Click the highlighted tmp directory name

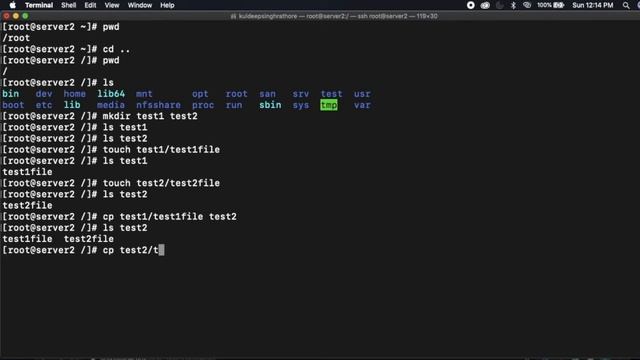click(329, 105)
